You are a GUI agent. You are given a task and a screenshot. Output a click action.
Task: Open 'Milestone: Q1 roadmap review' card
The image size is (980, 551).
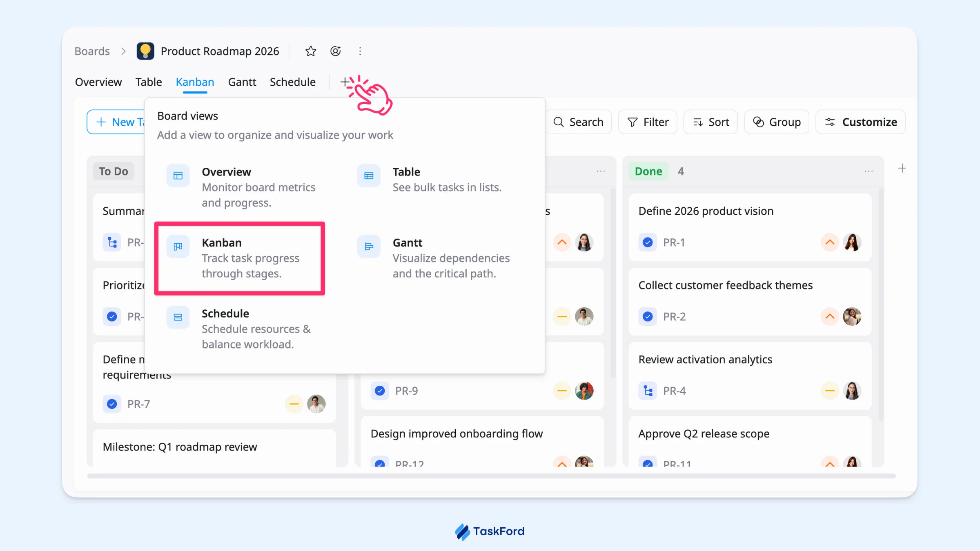[214, 448]
